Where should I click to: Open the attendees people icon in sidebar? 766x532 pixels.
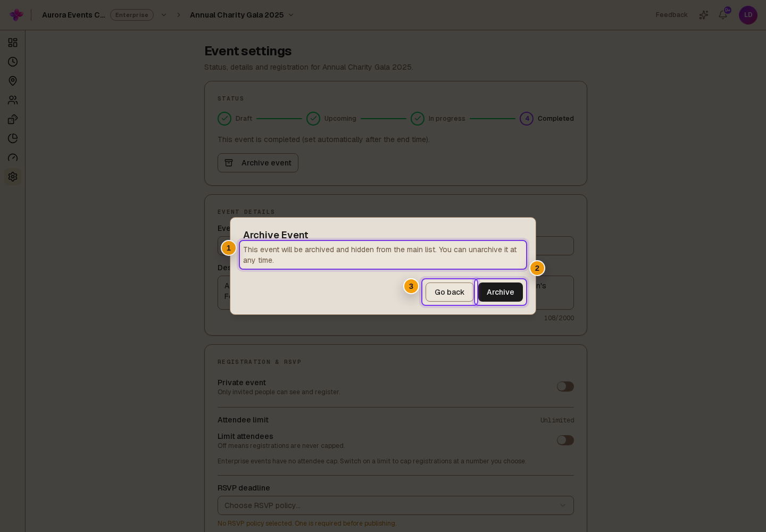tap(13, 100)
